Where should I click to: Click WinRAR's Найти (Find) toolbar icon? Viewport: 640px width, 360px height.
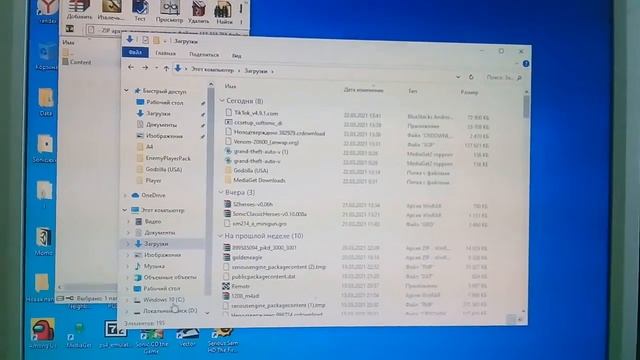point(224,12)
